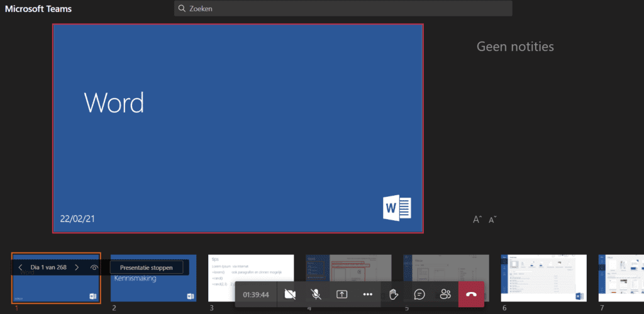Select slide 3 thumbnail with tips
Viewport: 644px width, 314px height.
(x=251, y=278)
